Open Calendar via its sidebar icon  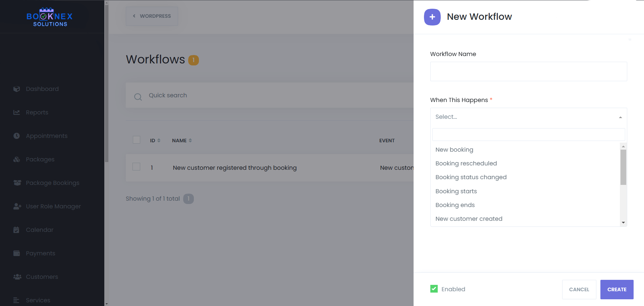(x=16, y=230)
